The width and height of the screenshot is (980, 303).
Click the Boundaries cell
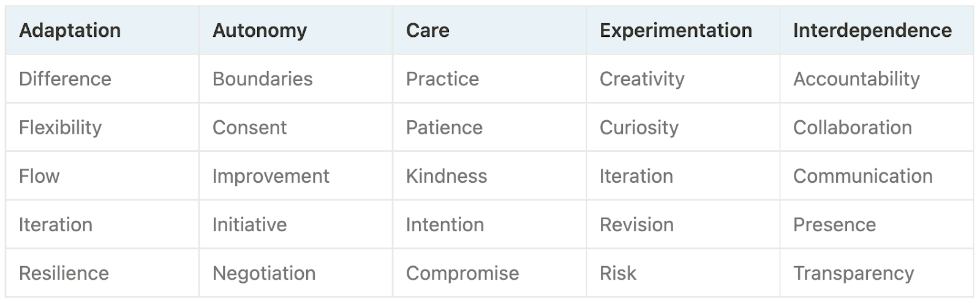[296, 79]
